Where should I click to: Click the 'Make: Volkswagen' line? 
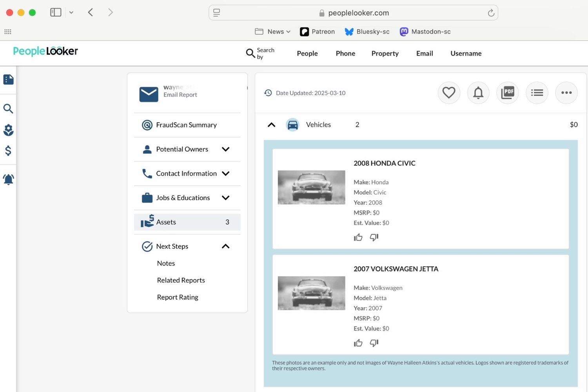pyautogui.click(x=378, y=288)
